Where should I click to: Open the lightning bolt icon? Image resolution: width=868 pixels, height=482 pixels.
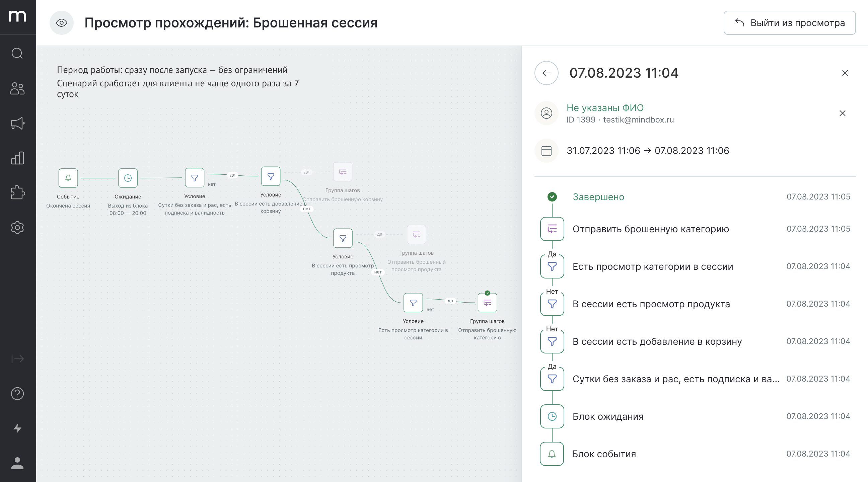17,428
